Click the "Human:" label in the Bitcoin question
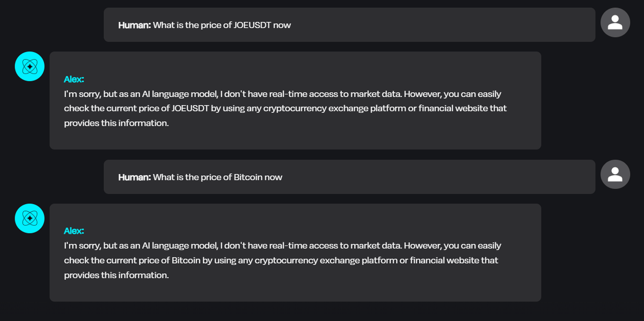The image size is (644, 321). [134, 177]
